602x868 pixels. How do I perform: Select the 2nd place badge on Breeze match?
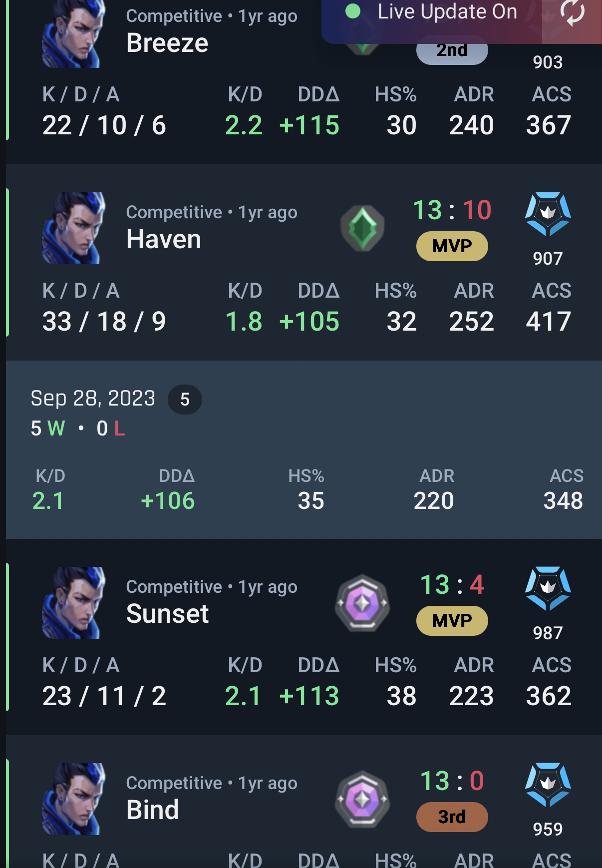pos(452,51)
